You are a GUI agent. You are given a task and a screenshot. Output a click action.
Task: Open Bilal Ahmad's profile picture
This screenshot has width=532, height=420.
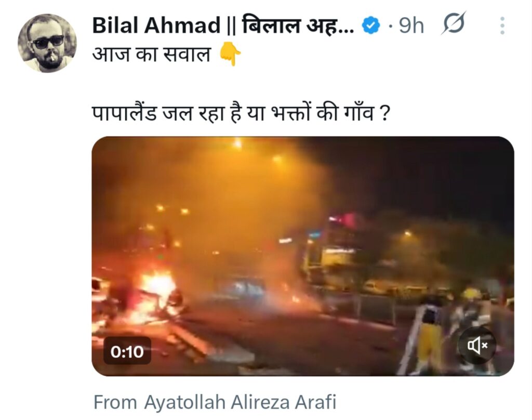[47, 43]
